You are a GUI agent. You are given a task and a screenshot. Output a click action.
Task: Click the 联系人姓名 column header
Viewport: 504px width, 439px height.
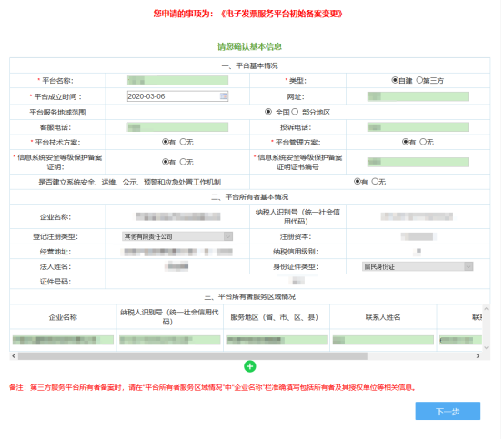coord(383,317)
